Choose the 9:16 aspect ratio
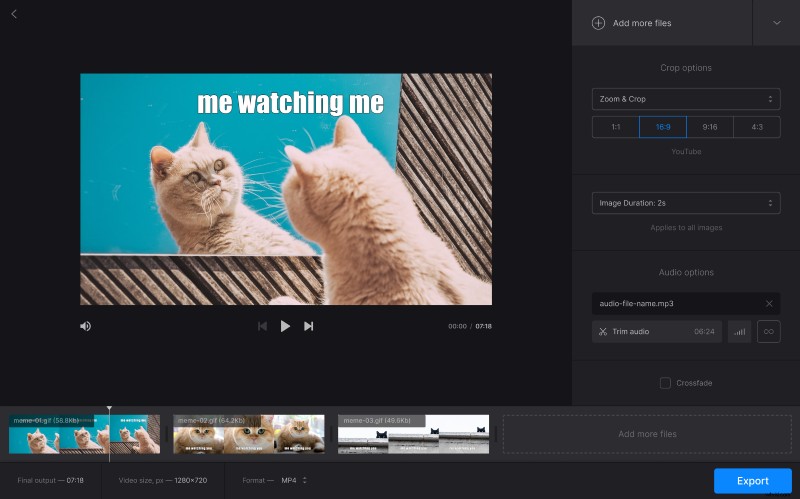This screenshot has height=499, width=800. 710,127
